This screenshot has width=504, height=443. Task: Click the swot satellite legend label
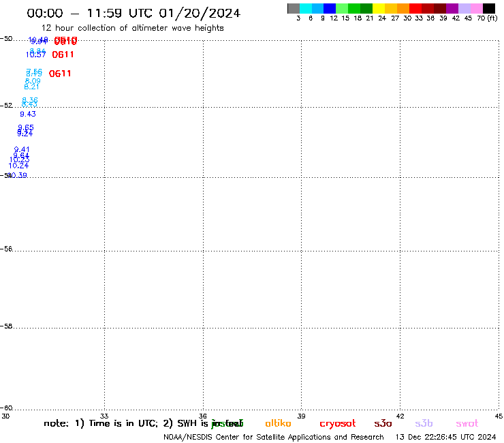pos(467,423)
